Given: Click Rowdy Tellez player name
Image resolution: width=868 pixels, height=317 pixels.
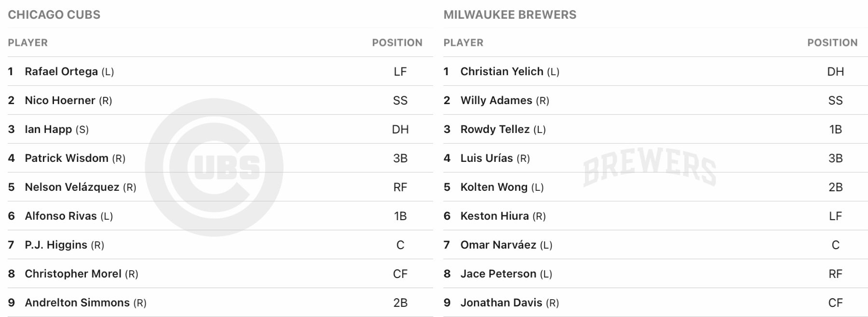Looking at the screenshot, I should coord(495,130).
